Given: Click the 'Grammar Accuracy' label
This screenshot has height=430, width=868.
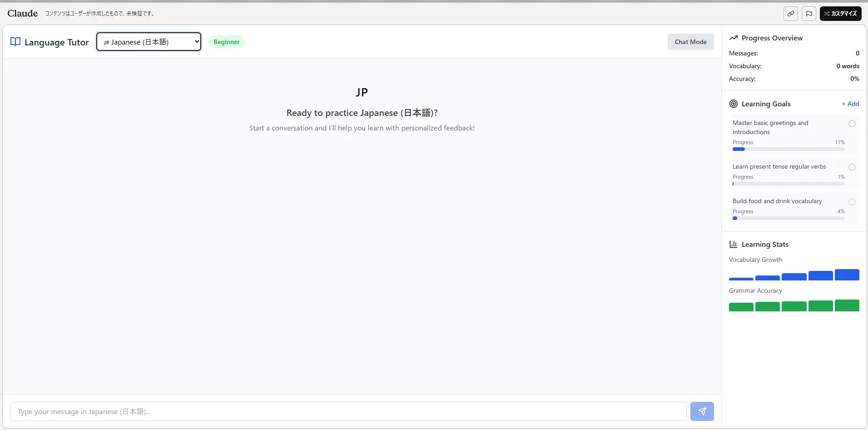Looking at the screenshot, I should (x=755, y=290).
